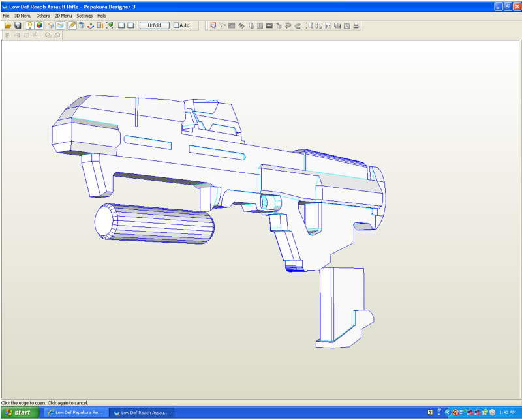Click the dashed-rectangle selection icon in 2D toolbar
Image resolution: width=522 pixels, height=420 pixels.
point(309,25)
